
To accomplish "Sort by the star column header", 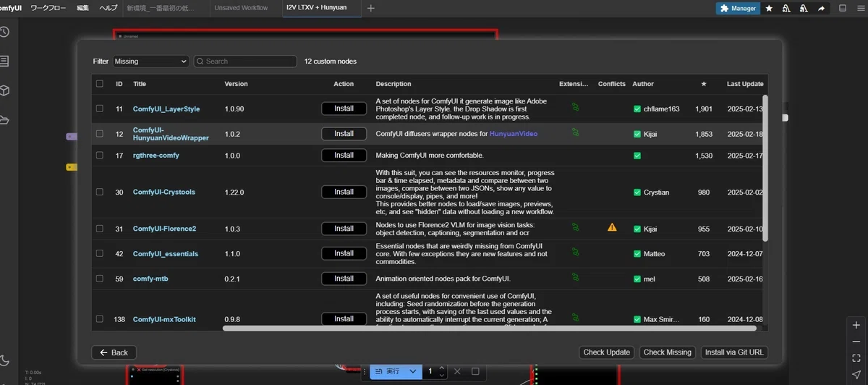I will point(704,84).
